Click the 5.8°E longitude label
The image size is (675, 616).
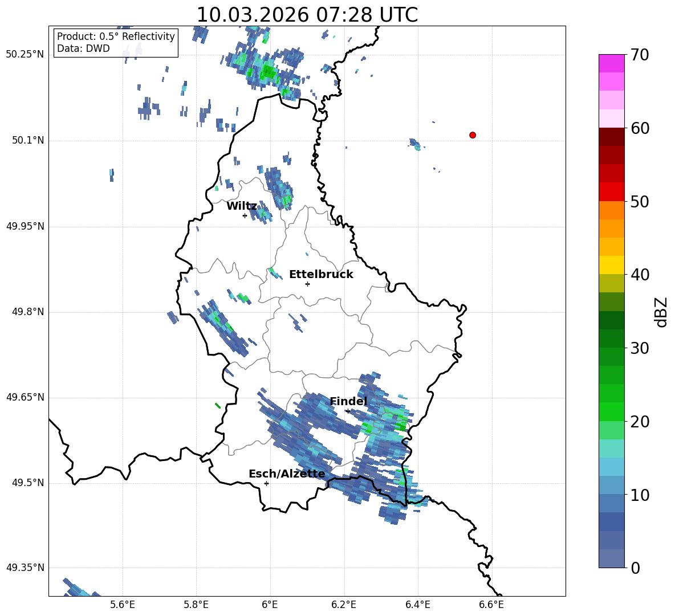(x=196, y=605)
